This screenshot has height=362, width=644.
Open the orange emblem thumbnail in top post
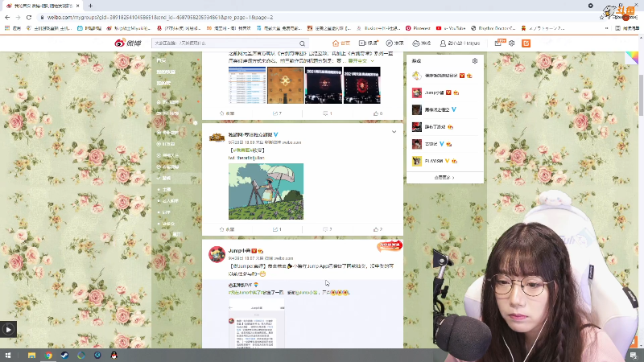pyautogui.click(x=286, y=85)
